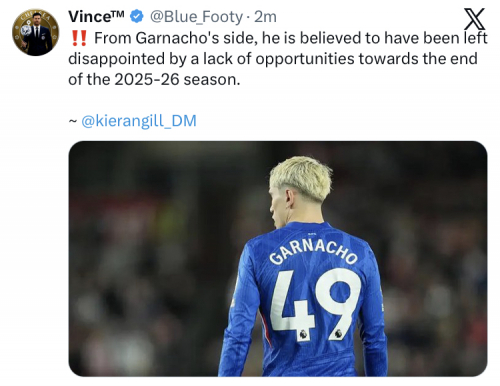
Task: Click the player's blonde hair in photo
Action: point(302,177)
